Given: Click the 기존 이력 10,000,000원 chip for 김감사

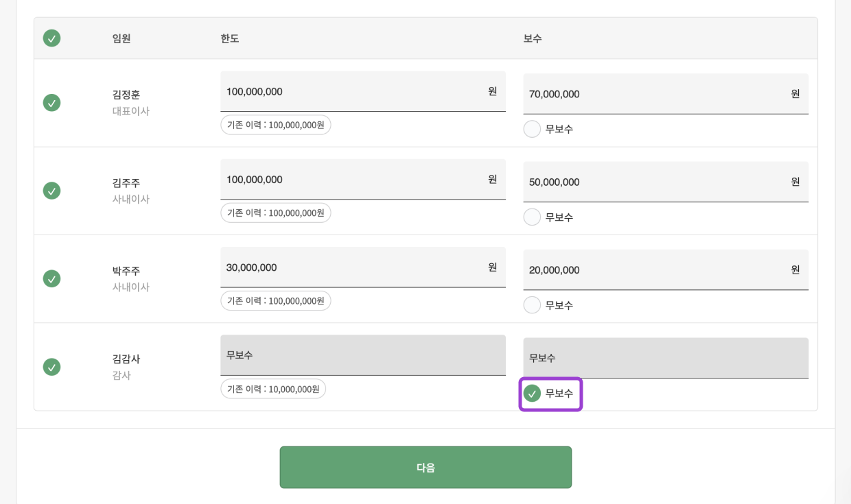Looking at the screenshot, I should point(272,389).
